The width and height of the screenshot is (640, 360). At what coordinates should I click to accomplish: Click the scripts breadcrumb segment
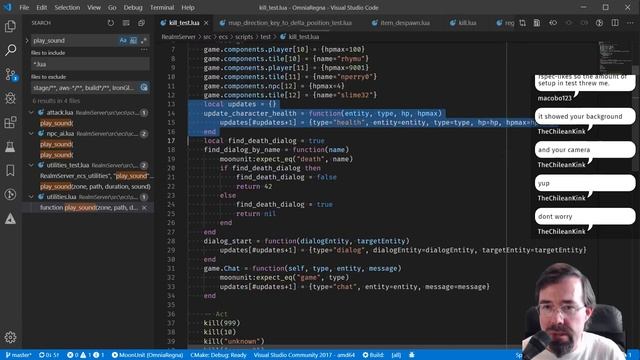coord(244,37)
